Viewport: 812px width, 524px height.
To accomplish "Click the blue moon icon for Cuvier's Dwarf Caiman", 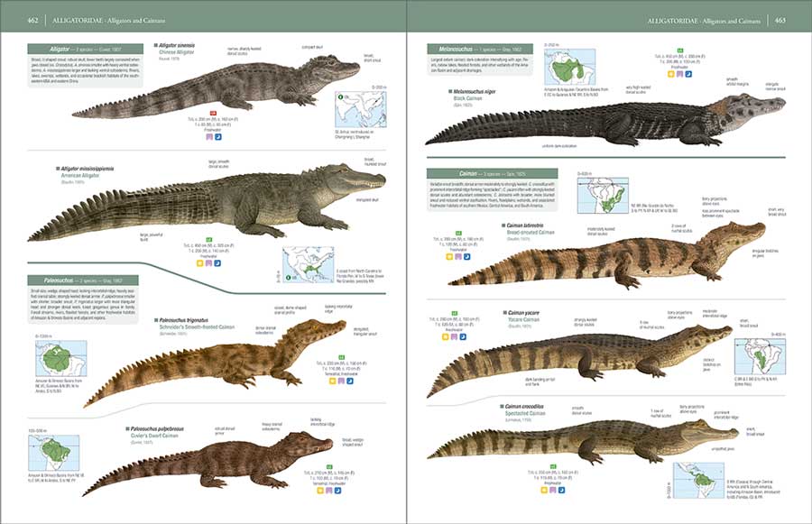I will tap(337, 491).
